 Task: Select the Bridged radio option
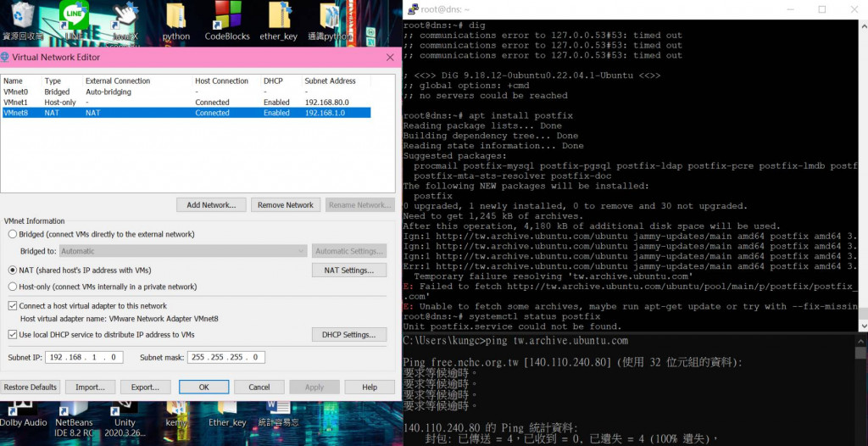point(12,234)
